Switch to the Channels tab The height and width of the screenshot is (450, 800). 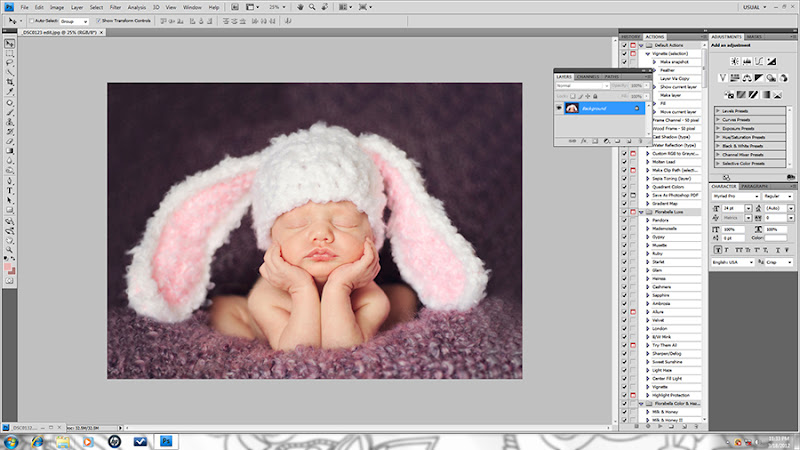tap(587, 76)
